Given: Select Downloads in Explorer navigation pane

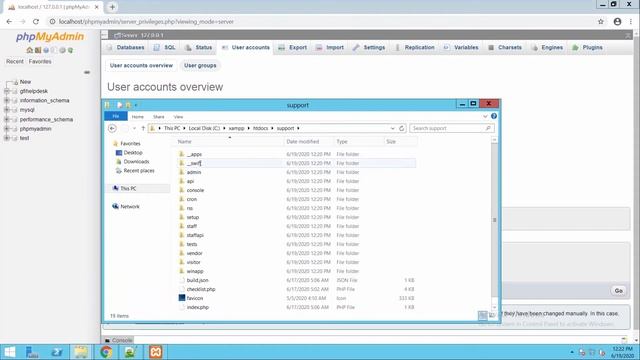Looking at the screenshot, I should point(136,162).
